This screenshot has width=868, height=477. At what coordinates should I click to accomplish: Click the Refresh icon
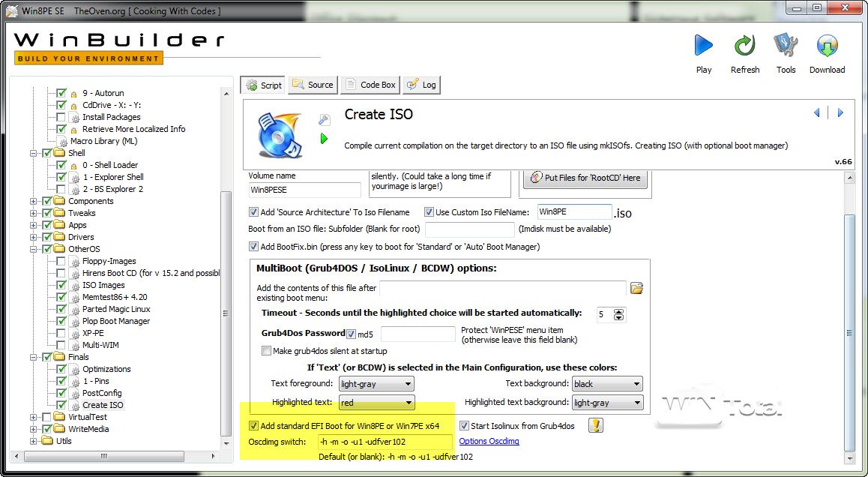coord(744,46)
